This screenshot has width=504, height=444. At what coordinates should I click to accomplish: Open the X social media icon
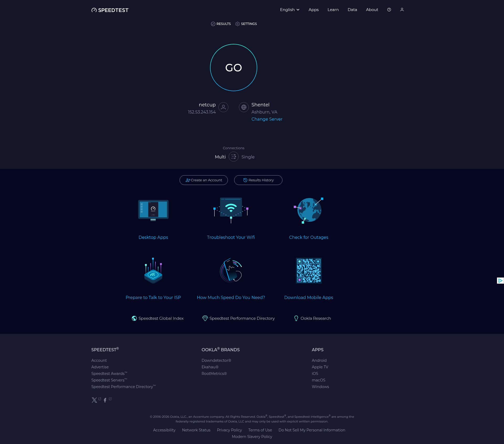pyautogui.click(x=94, y=400)
